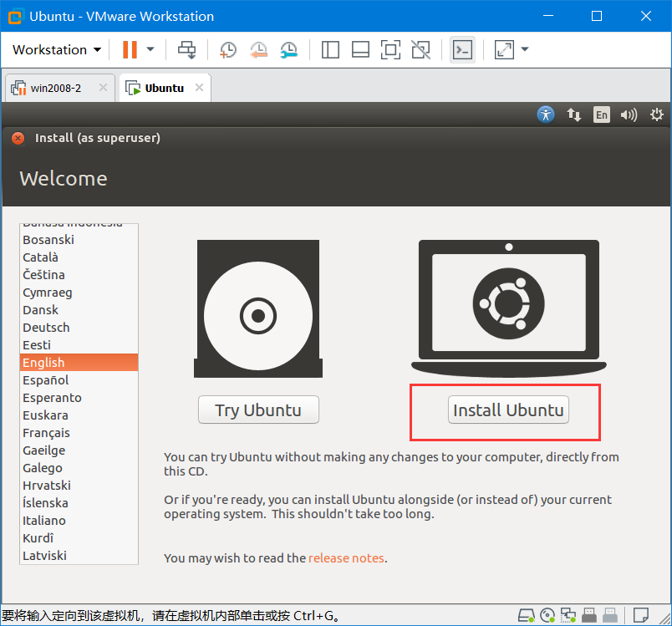This screenshot has width=672, height=626.
Task: Open the full screen mode dropdown arrow
Action: coord(524,50)
